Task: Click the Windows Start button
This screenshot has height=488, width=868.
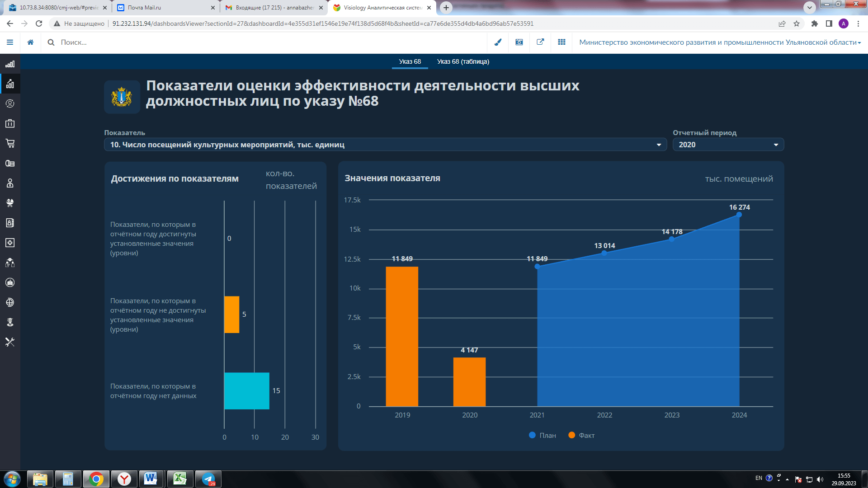Action: pyautogui.click(x=12, y=479)
